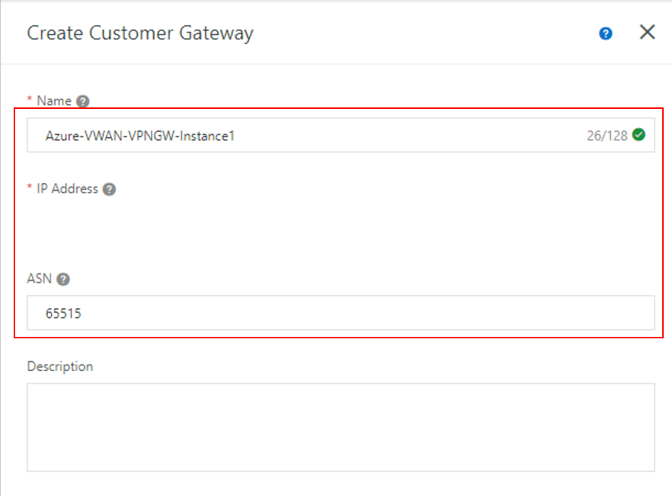
Task: Click the Create Customer Gateway title
Action: click(140, 33)
